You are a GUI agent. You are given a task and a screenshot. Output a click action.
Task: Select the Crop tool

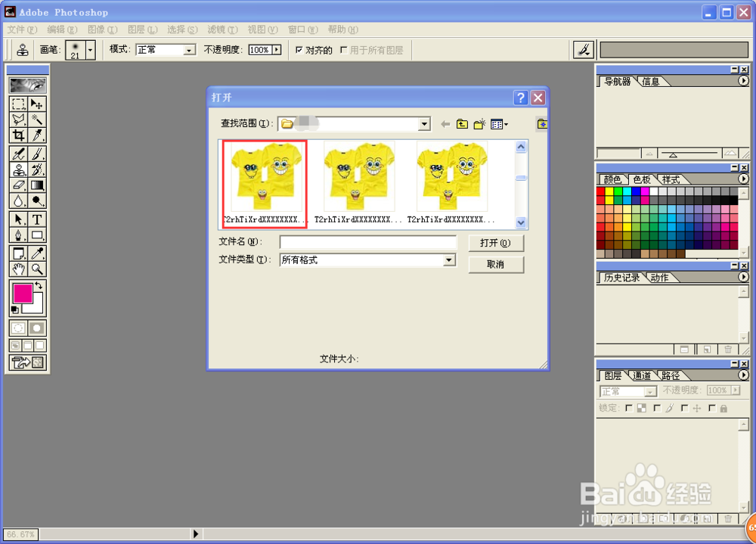pos(19,135)
